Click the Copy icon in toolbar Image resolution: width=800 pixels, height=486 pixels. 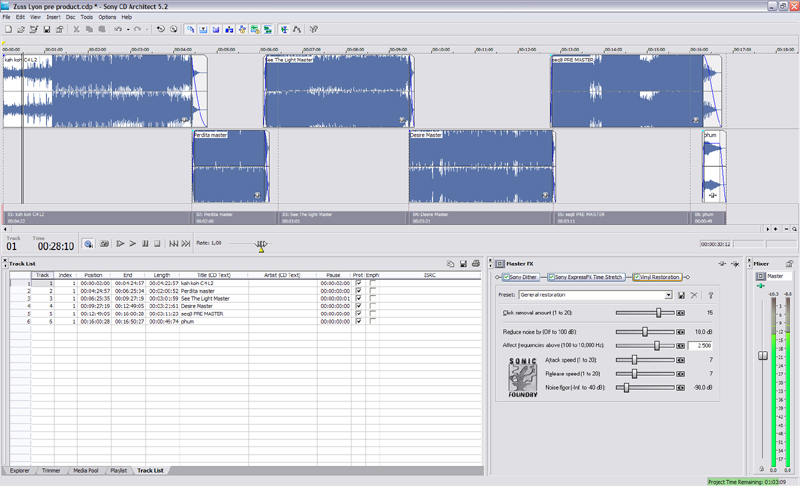(x=89, y=30)
